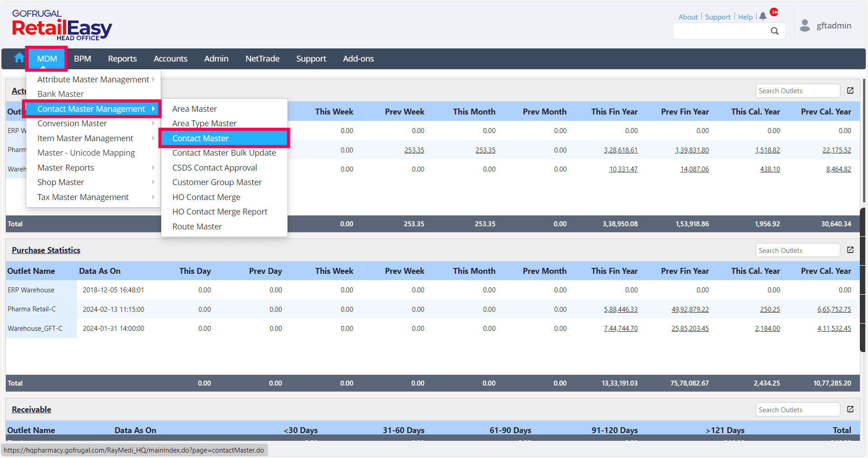Expand Item Master Management submenu

(85, 138)
